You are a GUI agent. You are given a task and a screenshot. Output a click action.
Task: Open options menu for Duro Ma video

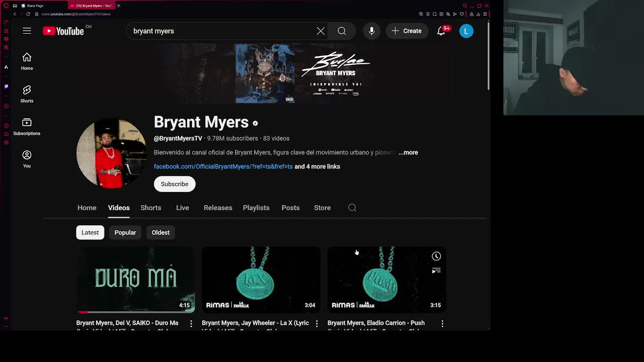point(191,324)
